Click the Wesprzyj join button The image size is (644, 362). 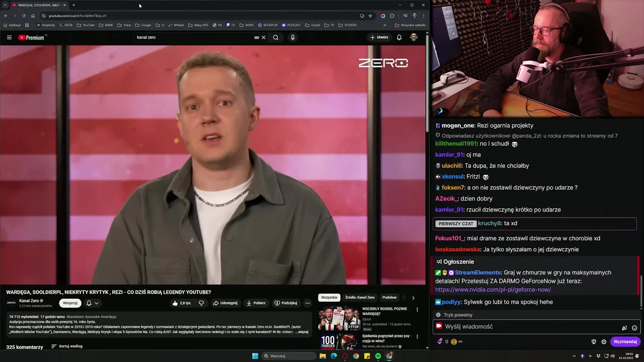click(70, 303)
